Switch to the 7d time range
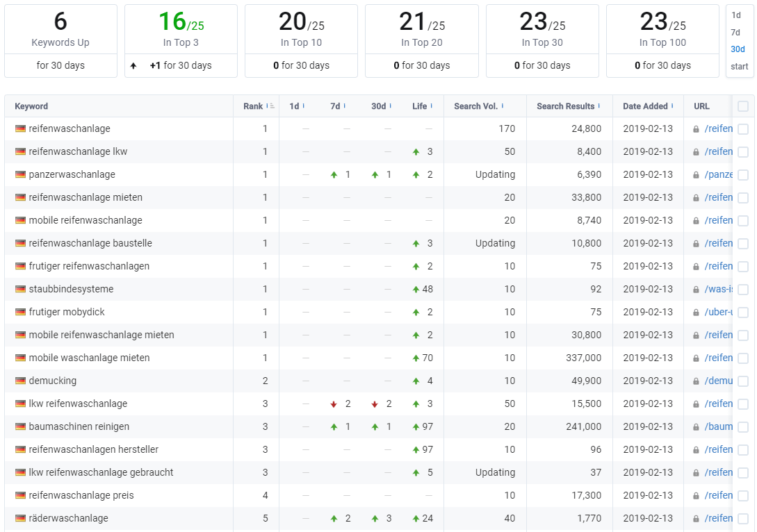Screen dimensions: 757x532 click(735, 33)
